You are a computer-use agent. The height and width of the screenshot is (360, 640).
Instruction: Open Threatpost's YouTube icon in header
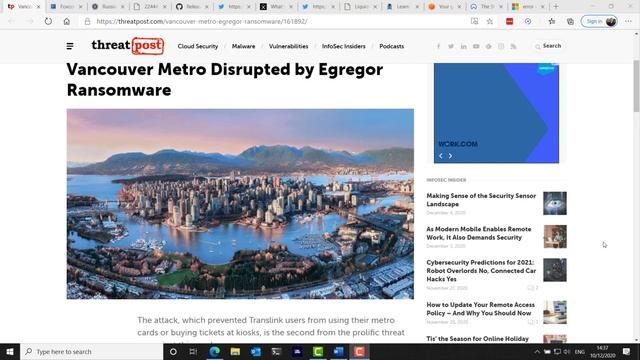point(476,47)
